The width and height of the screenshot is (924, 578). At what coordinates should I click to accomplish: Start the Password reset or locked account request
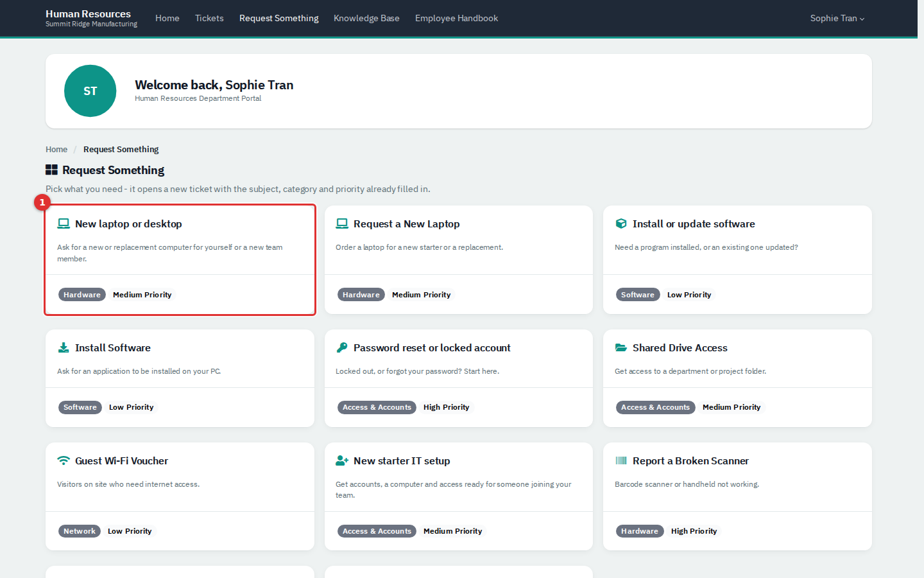pyautogui.click(x=459, y=378)
